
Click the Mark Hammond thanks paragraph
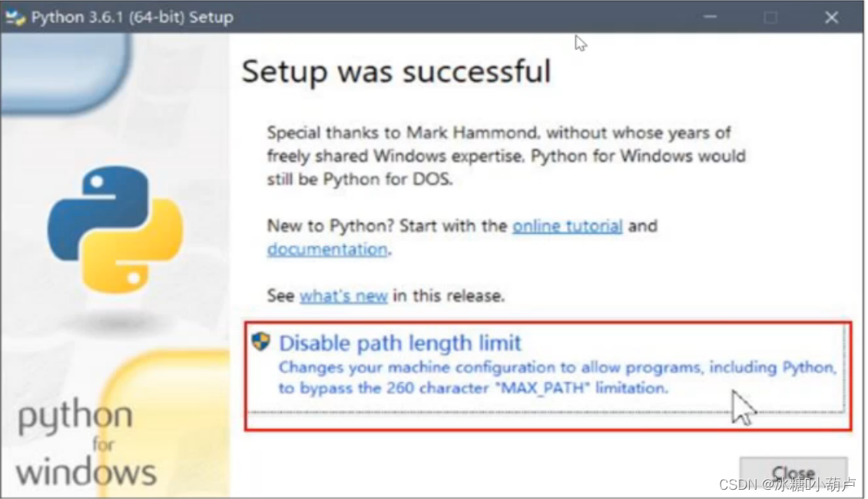pos(505,155)
